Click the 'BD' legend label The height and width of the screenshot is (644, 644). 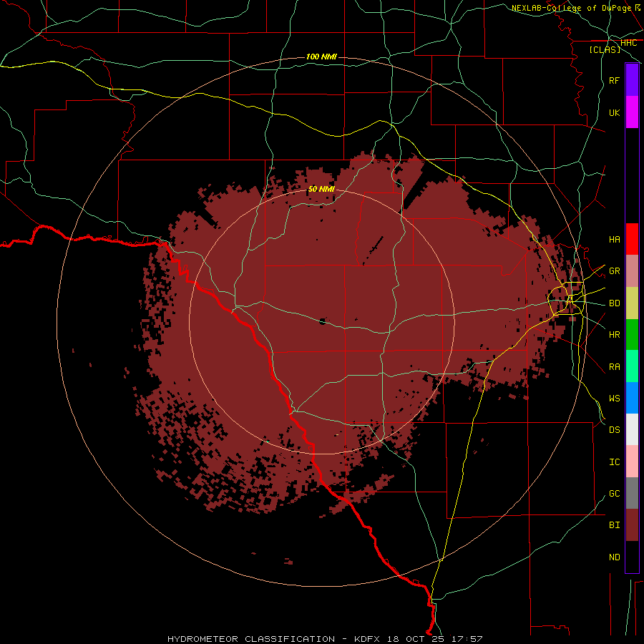pos(614,303)
